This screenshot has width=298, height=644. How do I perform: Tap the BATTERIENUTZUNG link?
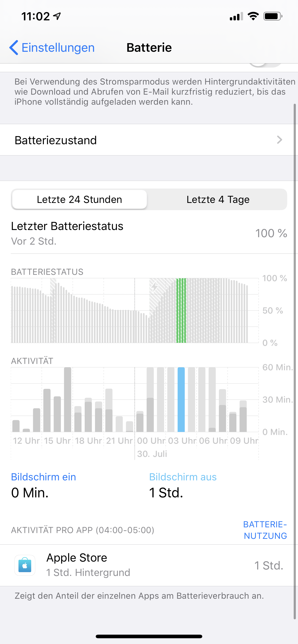pyautogui.click(x=265, y=530)
